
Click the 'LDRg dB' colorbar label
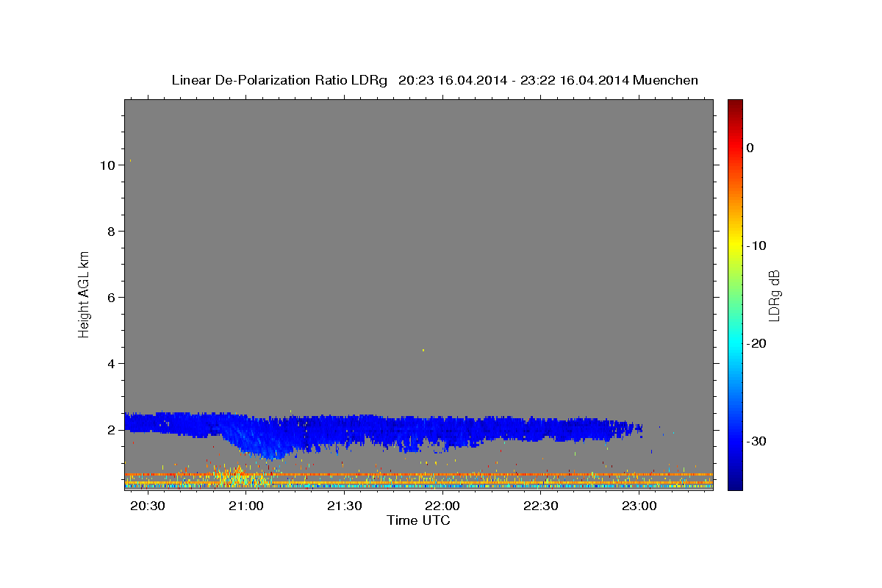[x=773, y=295]
